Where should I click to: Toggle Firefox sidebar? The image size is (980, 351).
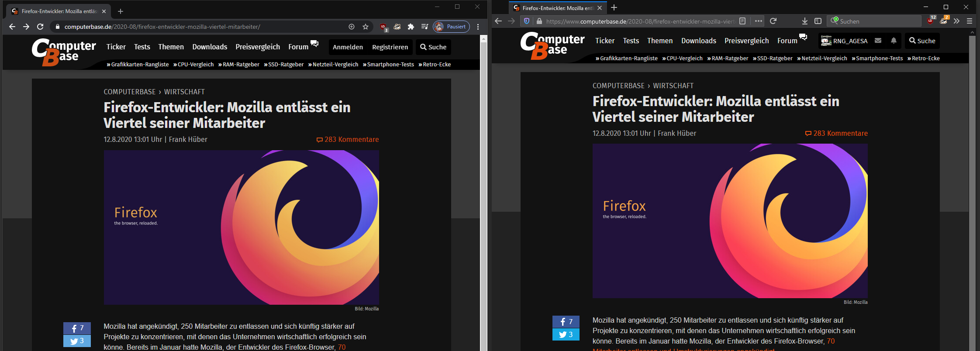click(x=818, y=21)
